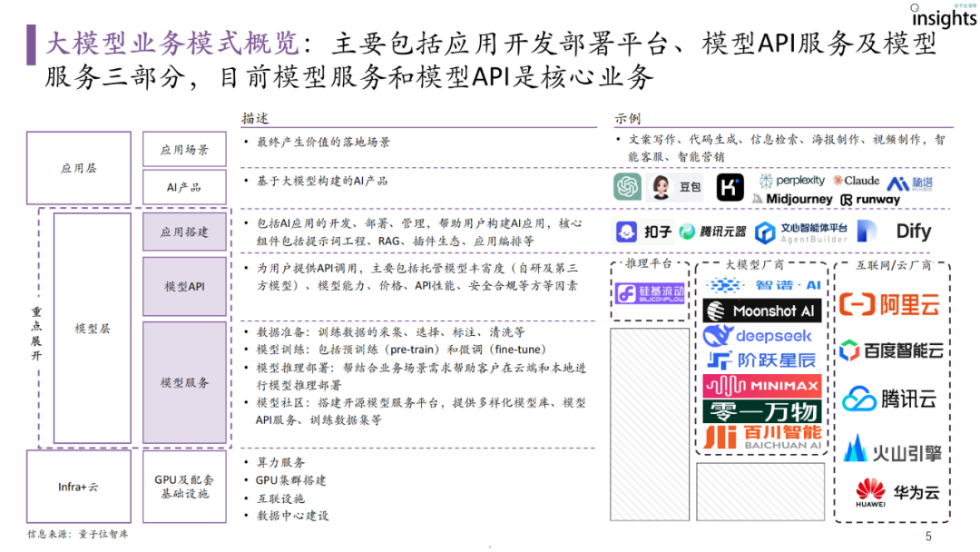Click the 示例 column header
The height and width of the screenshot is (552, 980).
coord(628,118)
